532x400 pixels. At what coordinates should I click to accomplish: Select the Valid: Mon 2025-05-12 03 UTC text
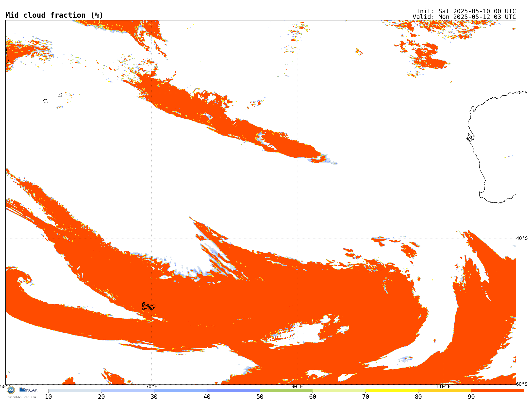click(x=464, y=17)
